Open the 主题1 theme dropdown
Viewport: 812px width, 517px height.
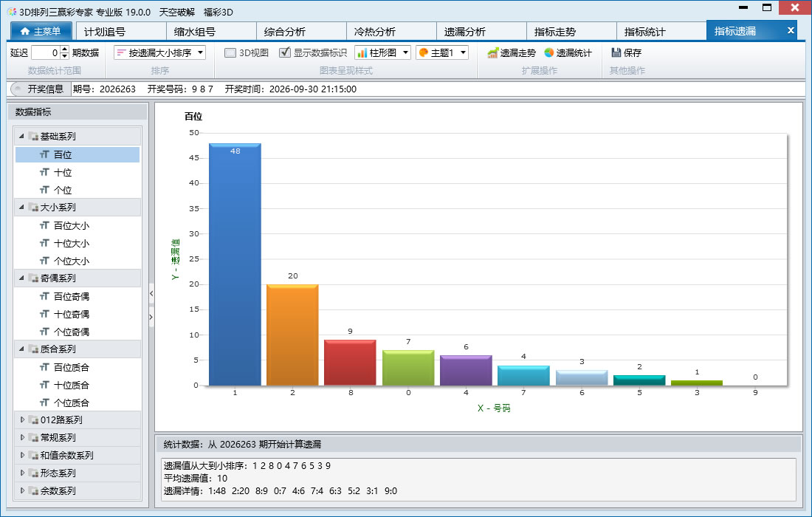click(442, 53)
